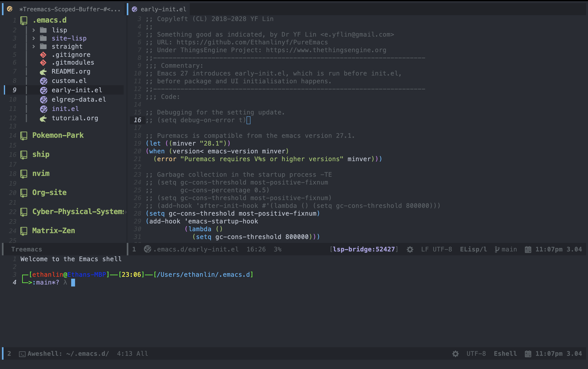
Task: Switch to the early-init.el tab
Action: tap(163, 9)
